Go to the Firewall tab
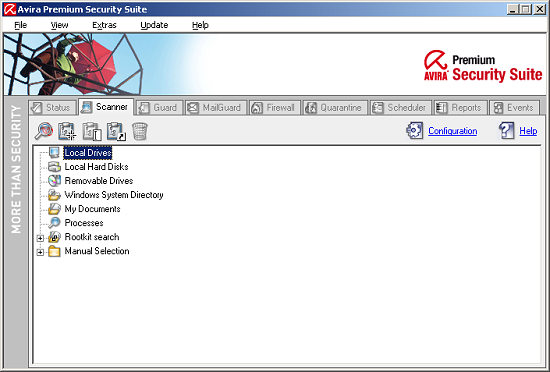 pyautogui.click(x=275, y=108)
